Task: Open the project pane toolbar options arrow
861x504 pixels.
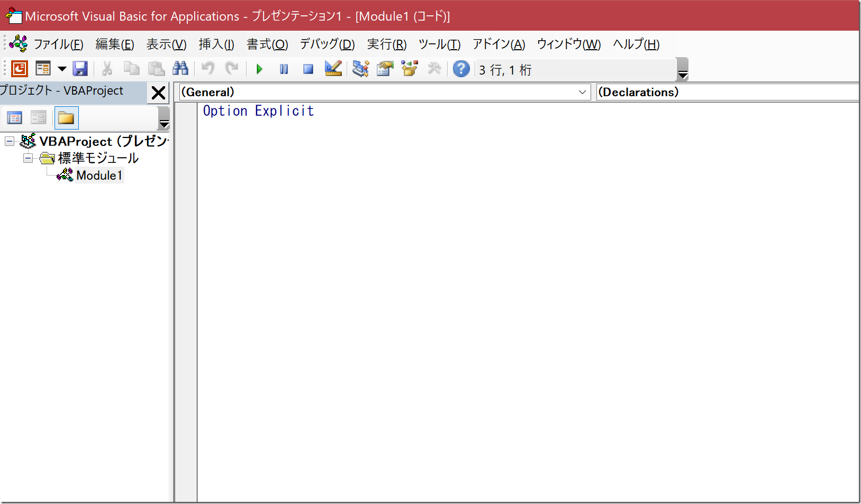Action: point(164,118)
